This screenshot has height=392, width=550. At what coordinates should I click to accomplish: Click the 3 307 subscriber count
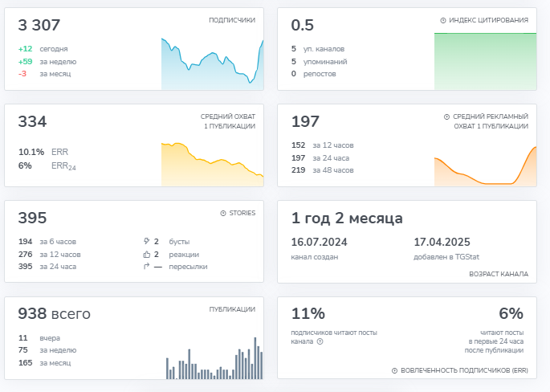[39, 26]
